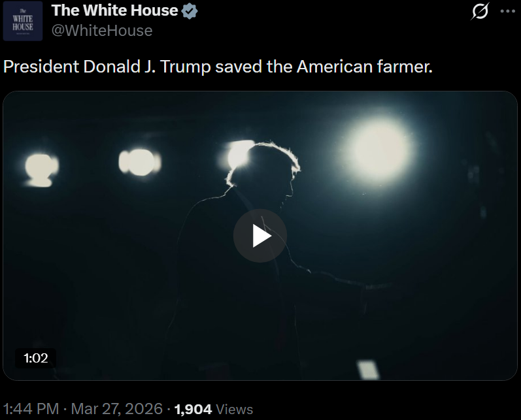Open the 1:44 PM post timestamp
This screenshot has width=521, height=420.
click(x=31, y=409)
